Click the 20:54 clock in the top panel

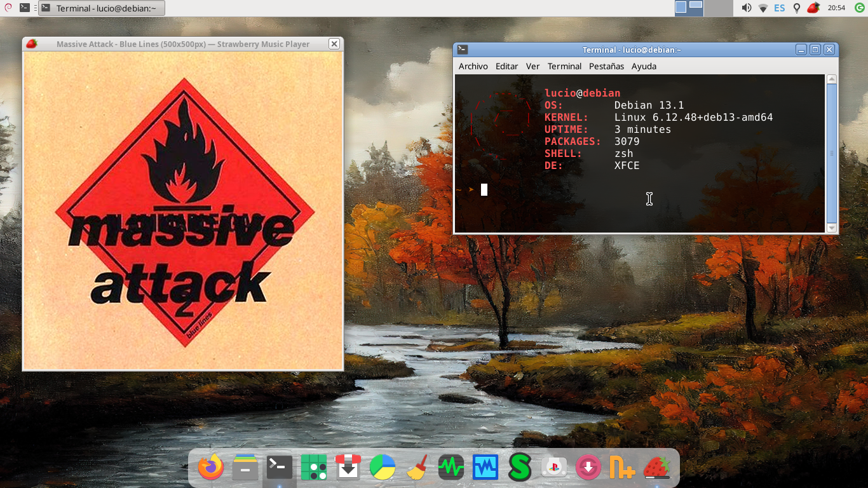coord(837,8)
